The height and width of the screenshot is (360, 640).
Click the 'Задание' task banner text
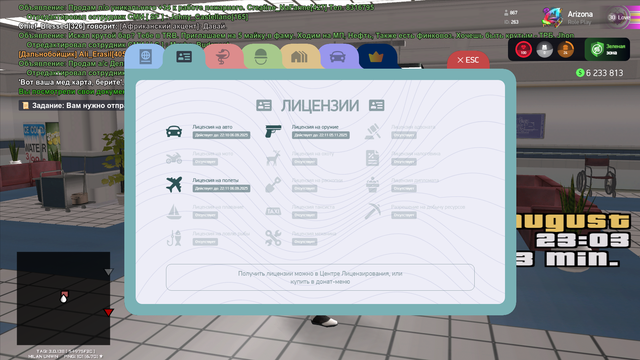click(x=78, y=106)
